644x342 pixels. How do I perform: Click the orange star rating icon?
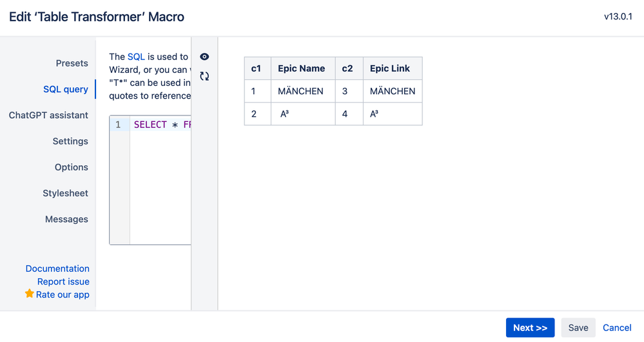pos(30,294)
